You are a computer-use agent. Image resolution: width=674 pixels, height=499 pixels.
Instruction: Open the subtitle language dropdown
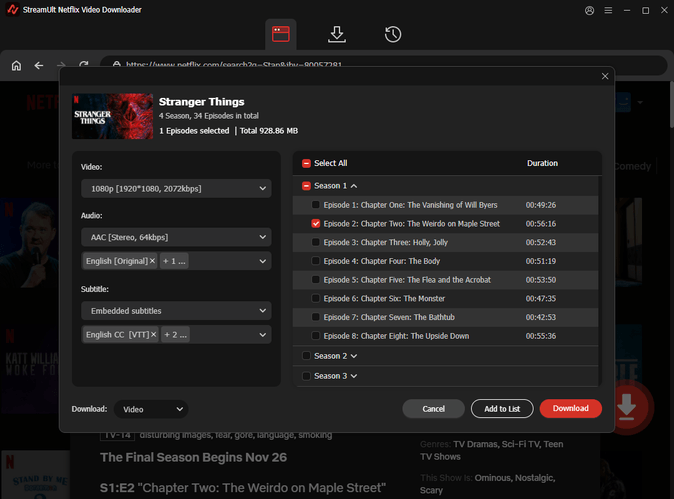(176, 335)
